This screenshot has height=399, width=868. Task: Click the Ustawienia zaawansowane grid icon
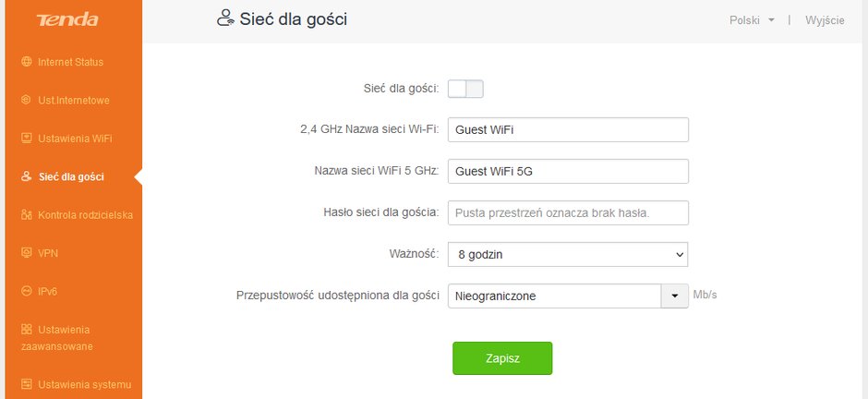point(26,330)
